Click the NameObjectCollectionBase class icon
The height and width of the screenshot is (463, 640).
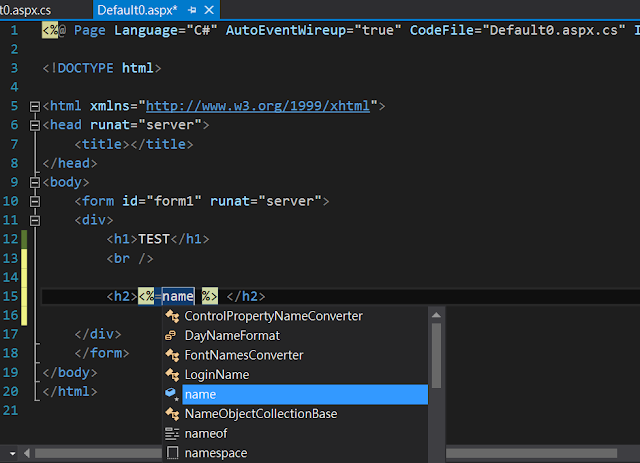point(172,414)
